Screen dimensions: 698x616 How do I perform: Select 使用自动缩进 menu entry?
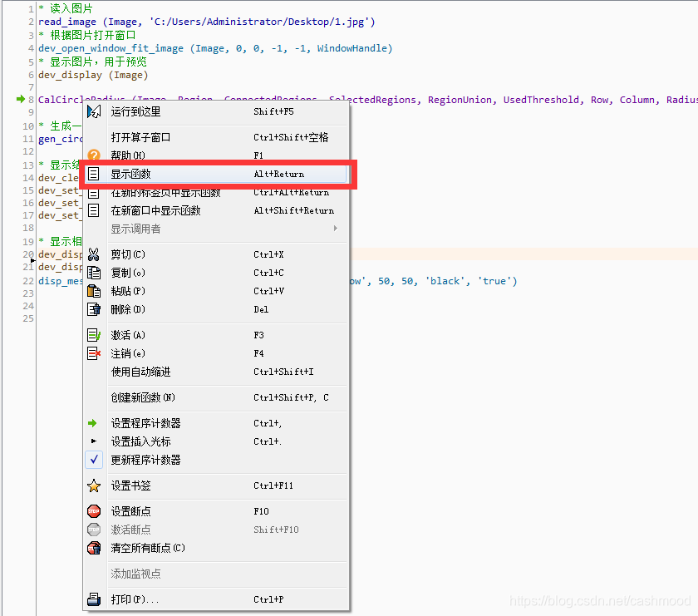[x=216, y=372]
